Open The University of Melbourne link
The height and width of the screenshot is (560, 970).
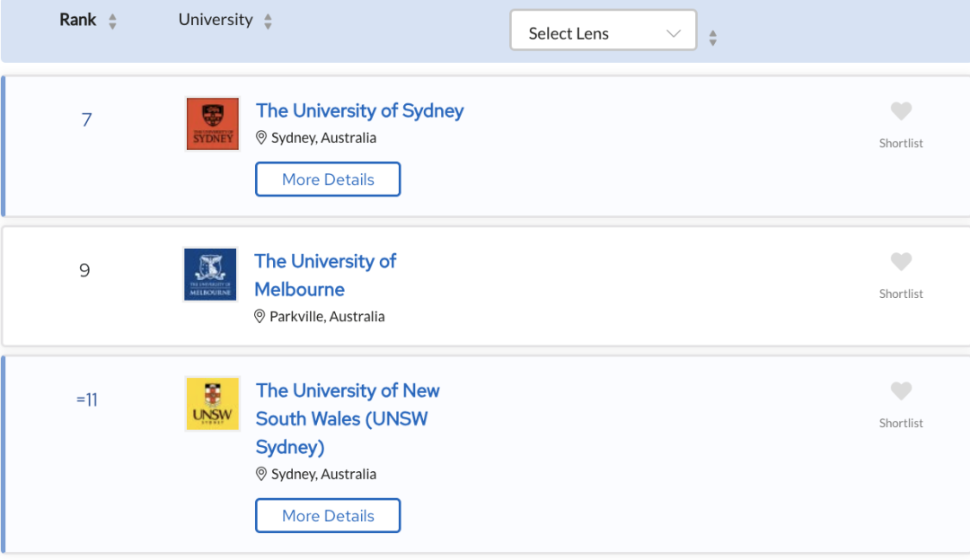pyautogui.click(x=325, y=275)
